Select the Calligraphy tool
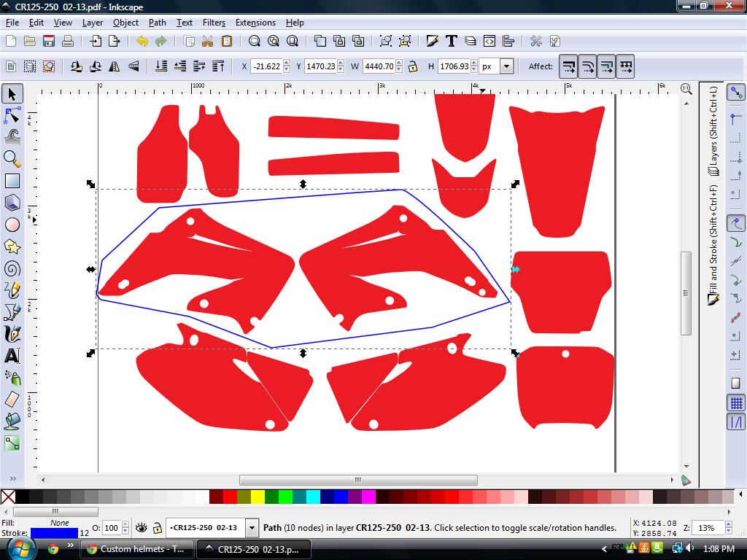This screenshot has width=747, height=560. pyautogui.click(x=12, y=333)
